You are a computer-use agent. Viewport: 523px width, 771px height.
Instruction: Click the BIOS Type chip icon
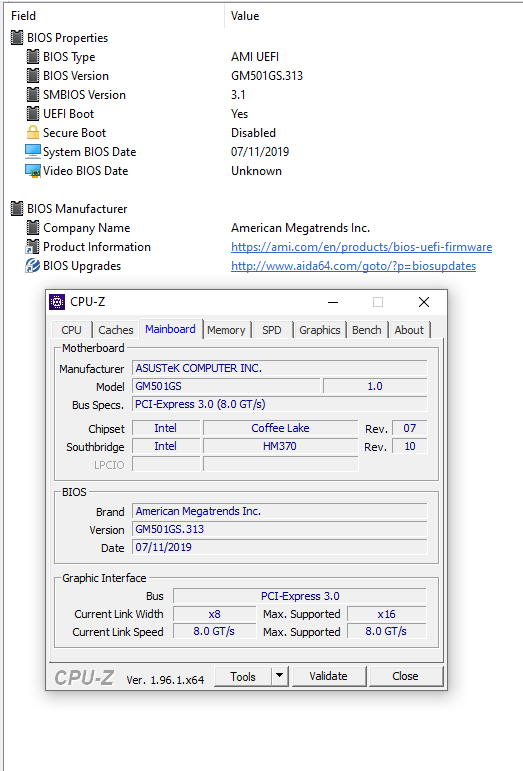(32, 57)
